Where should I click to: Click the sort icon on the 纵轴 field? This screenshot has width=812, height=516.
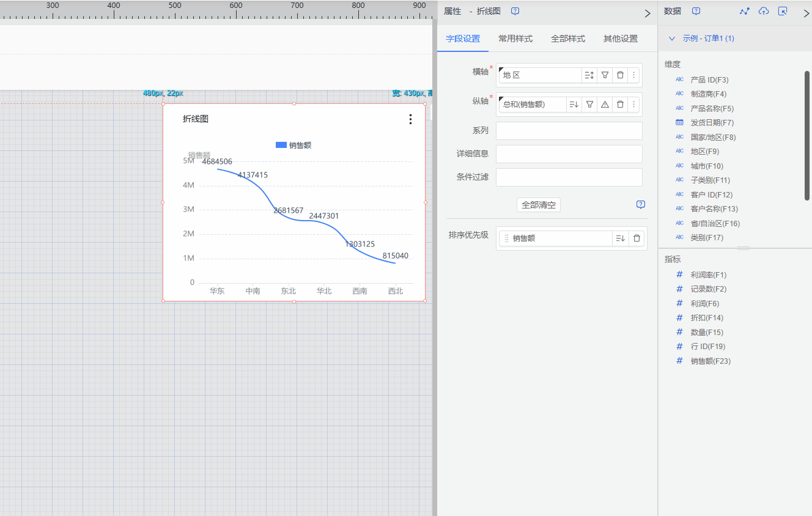point(574,105)
